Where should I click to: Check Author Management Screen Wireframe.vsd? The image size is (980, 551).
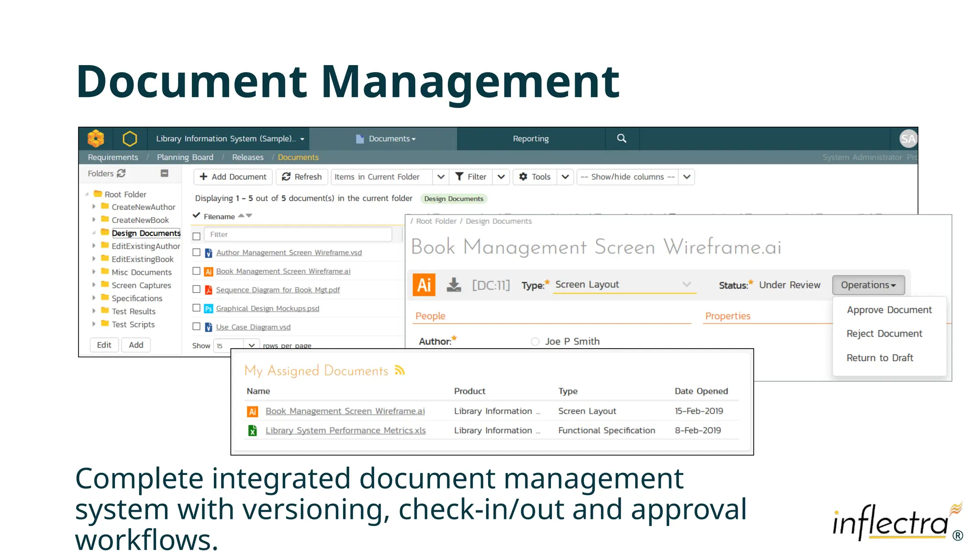point(196,252)
